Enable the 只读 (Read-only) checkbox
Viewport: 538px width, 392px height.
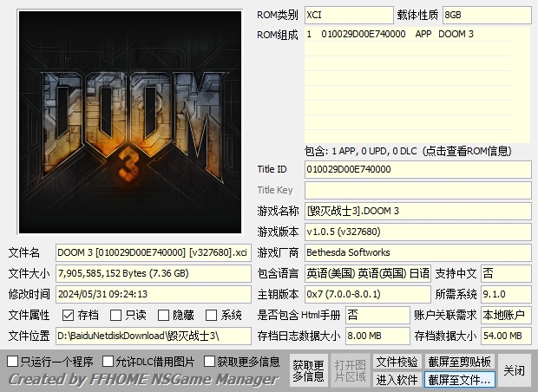coord(116,315)
